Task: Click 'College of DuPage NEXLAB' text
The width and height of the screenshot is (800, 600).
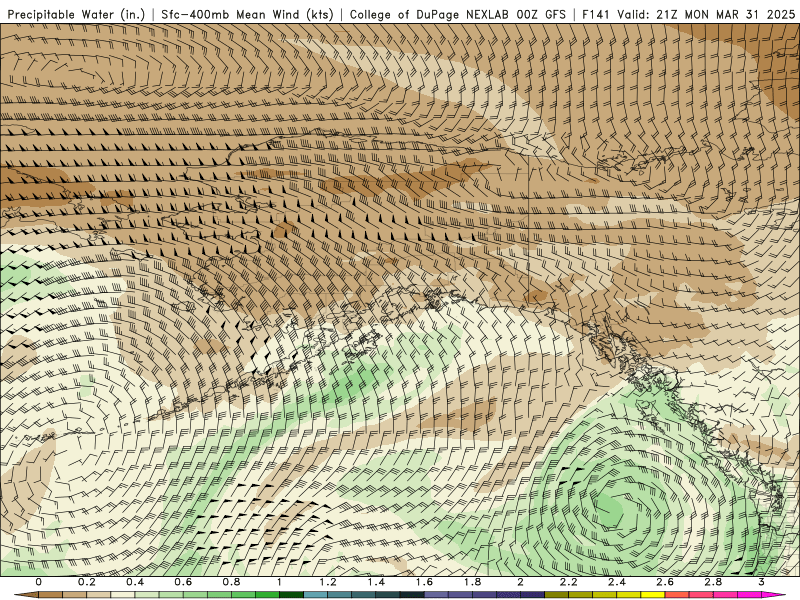Action: click(x=429, y=15)
